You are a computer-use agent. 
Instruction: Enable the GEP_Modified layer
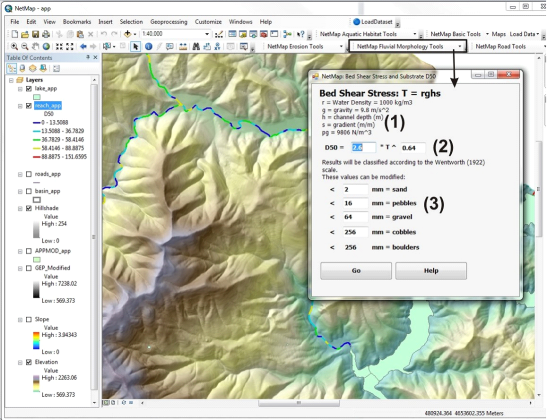tap(29, 268)
